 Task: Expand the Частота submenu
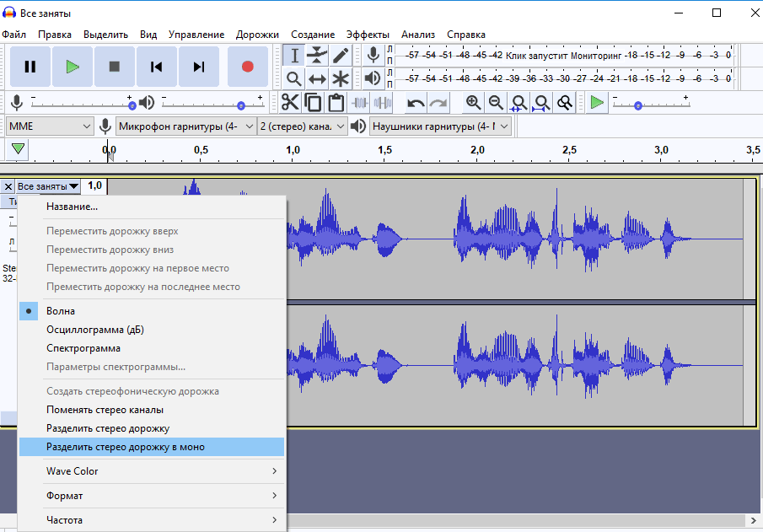click(152, 520)
